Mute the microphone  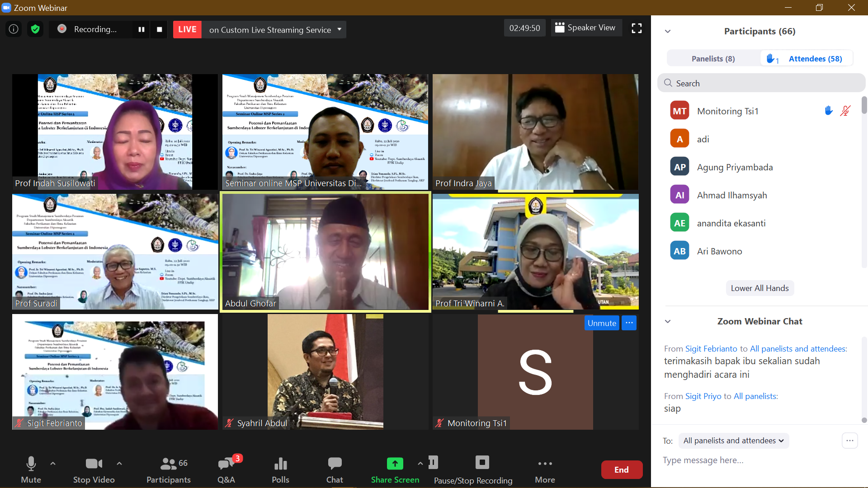coord(31,469)
